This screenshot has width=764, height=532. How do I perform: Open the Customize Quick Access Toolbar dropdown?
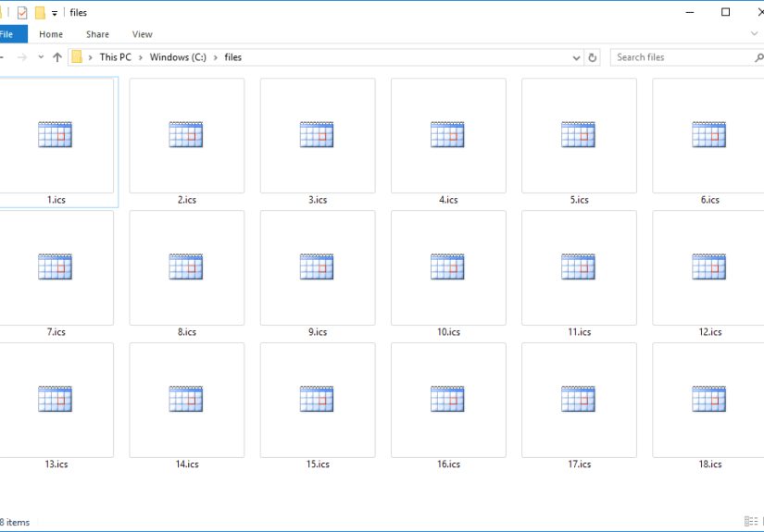[55, 14]
